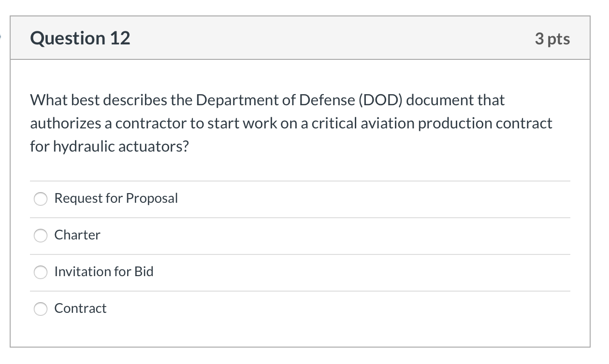The height and width of the screenshot is (364, 609).
Task: Click the '3 pts' points label
Action: pos(552,39)
